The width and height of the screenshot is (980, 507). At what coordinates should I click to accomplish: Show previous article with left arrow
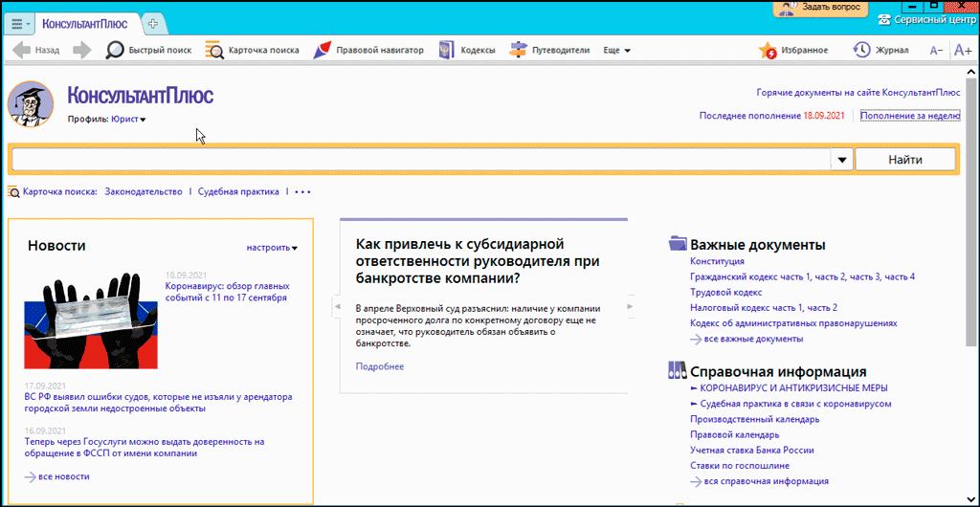[337, 306]
